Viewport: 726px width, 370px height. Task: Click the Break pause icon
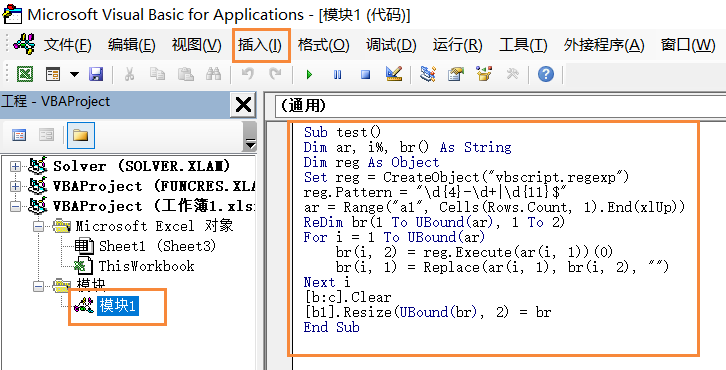(338, 74)
